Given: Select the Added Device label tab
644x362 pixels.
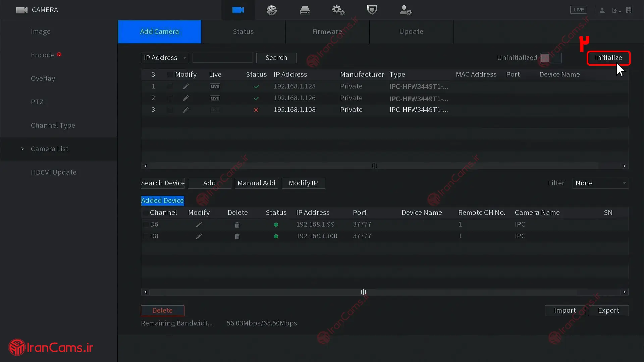Looking at the screenshot, I should pyautogui.click(x=163, y=200).
